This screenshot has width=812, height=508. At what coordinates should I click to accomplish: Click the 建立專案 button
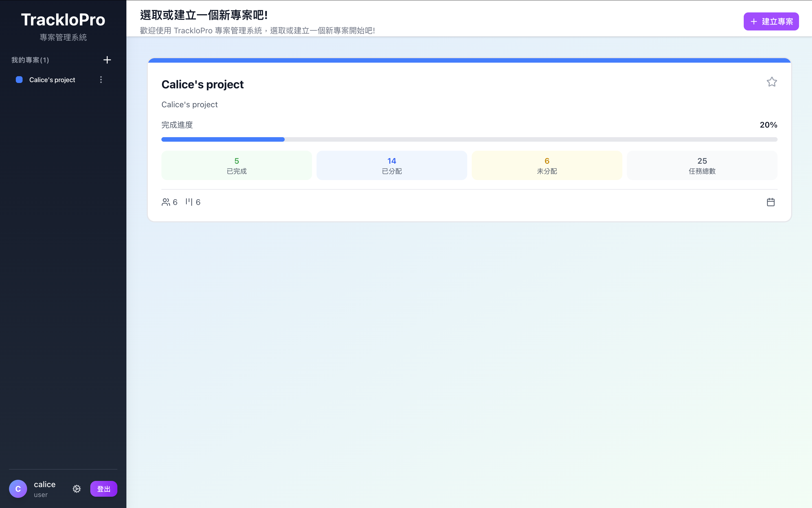(771, 21)
